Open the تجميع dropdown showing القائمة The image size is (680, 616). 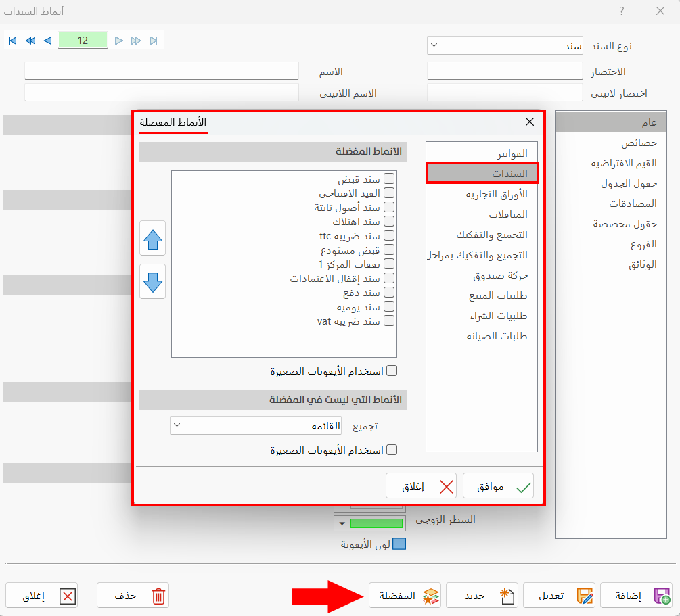pos(256,426)
